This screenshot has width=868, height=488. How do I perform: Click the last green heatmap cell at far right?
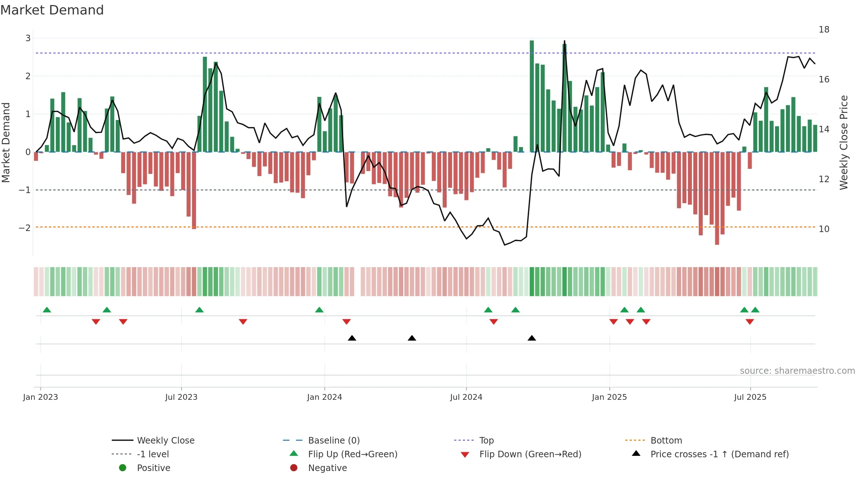point(815,282)
